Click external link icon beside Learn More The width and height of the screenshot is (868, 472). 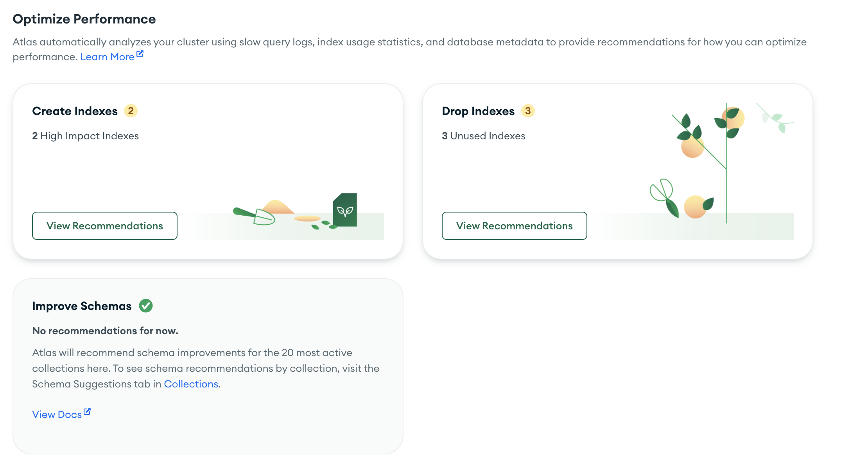point(140,54)
